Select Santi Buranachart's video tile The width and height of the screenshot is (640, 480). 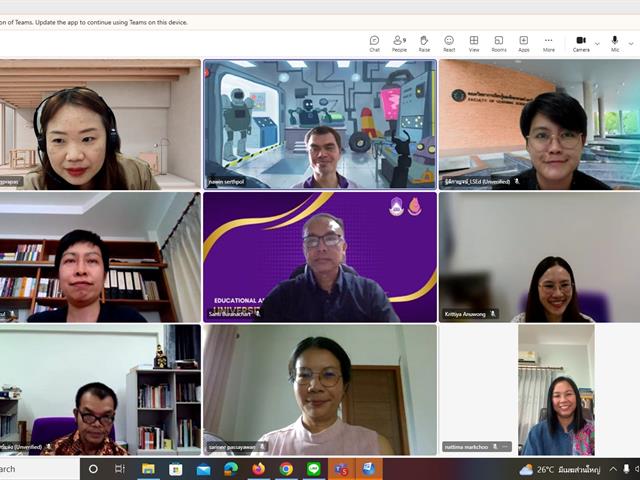point(320,257)
